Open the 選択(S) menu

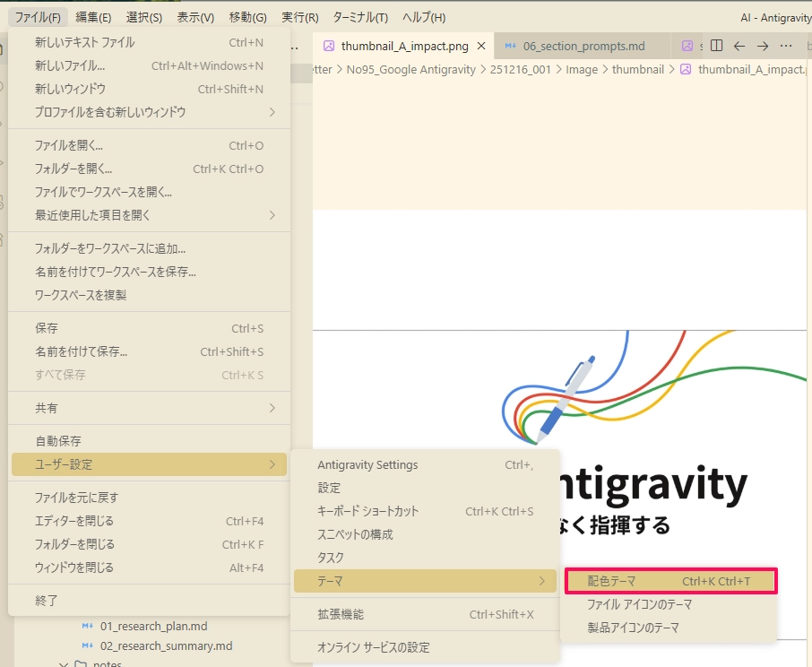coord(144,17)
